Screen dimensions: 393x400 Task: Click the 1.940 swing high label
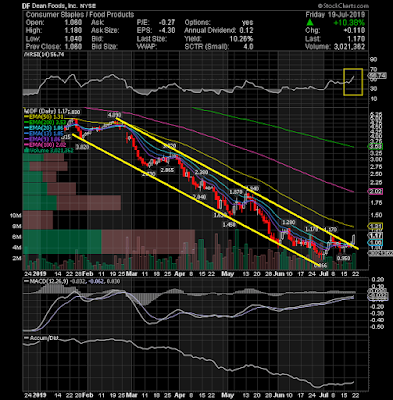(252, 188)
